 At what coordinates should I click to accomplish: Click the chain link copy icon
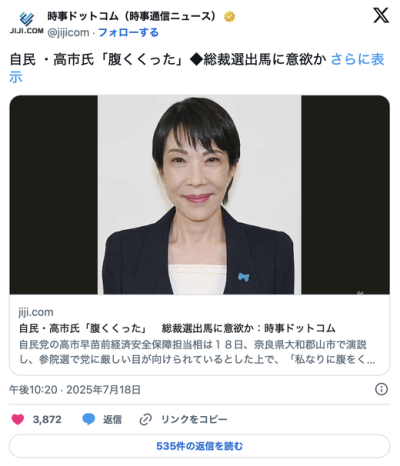146,419
